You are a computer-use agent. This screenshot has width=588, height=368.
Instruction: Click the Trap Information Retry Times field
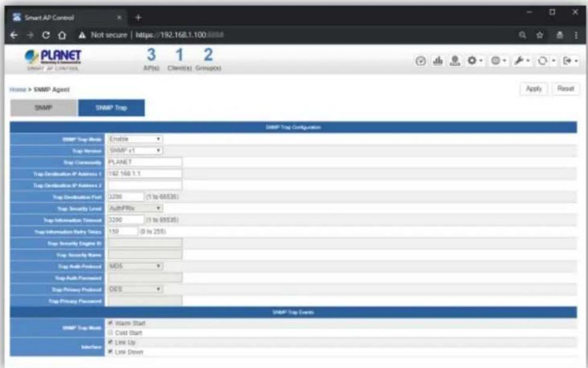[123, 232]
